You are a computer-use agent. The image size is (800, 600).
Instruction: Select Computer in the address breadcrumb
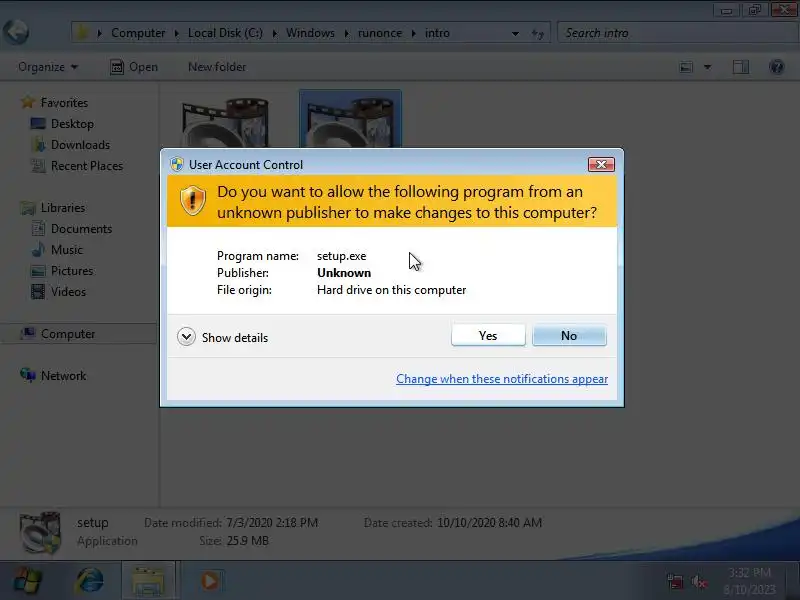[138, 33]
